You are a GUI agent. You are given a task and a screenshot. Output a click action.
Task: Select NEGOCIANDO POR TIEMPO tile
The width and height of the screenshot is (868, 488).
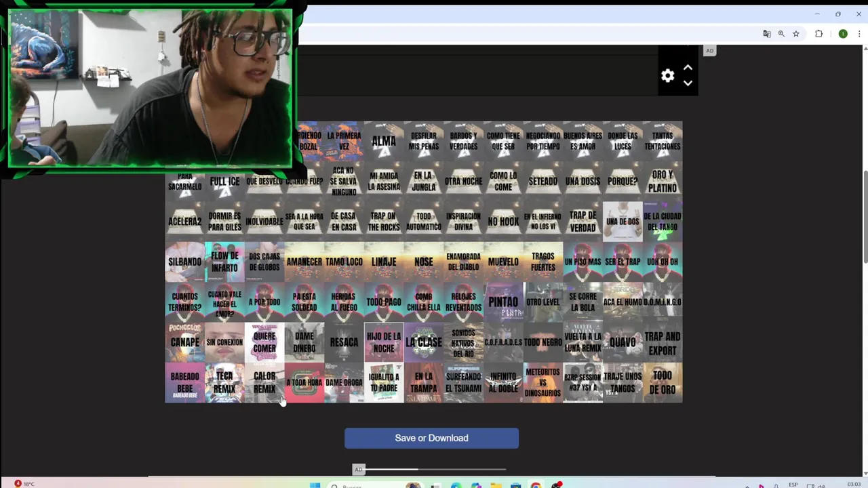click(x=543, y=141)
